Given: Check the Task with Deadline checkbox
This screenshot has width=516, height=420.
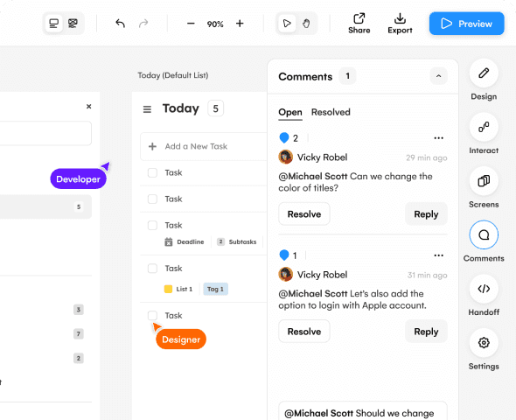Looking at the screenshot, I should pos(152,226).
